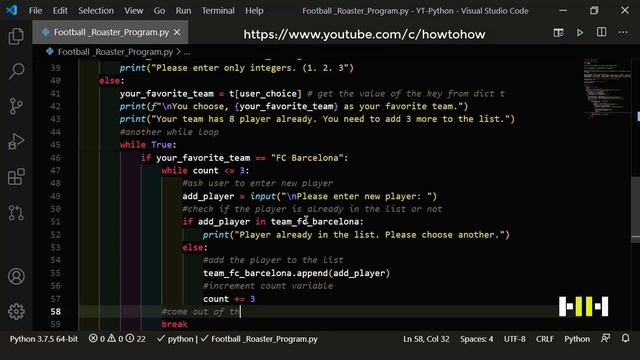Open the Go menu
This screenshot has width=640, height=360.
[x=159, y=11]
